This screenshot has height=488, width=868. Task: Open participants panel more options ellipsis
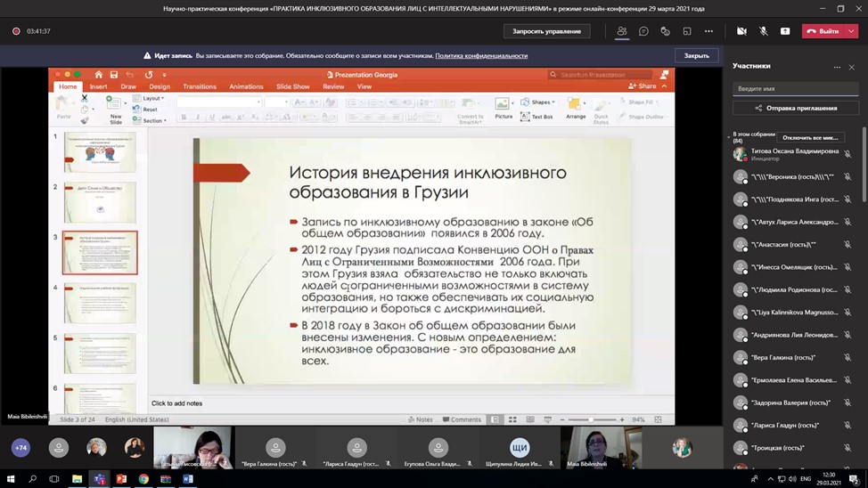[837, 67]
